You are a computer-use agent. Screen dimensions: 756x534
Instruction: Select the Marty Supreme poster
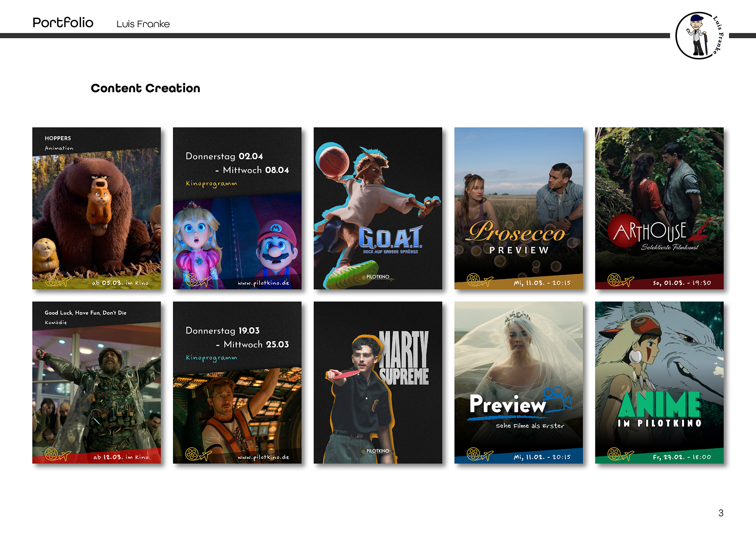(x=378, y=382)
